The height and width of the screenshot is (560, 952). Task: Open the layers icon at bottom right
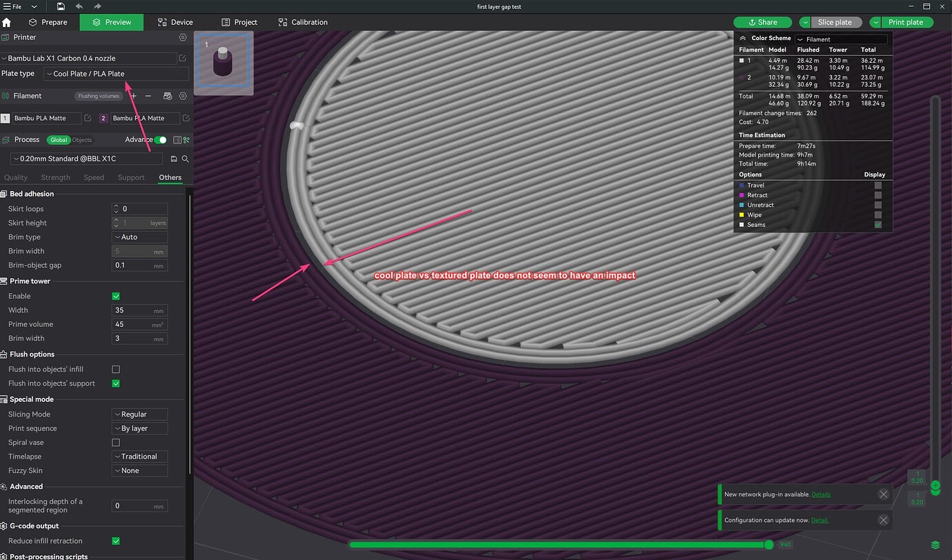(x=935, y=546)
